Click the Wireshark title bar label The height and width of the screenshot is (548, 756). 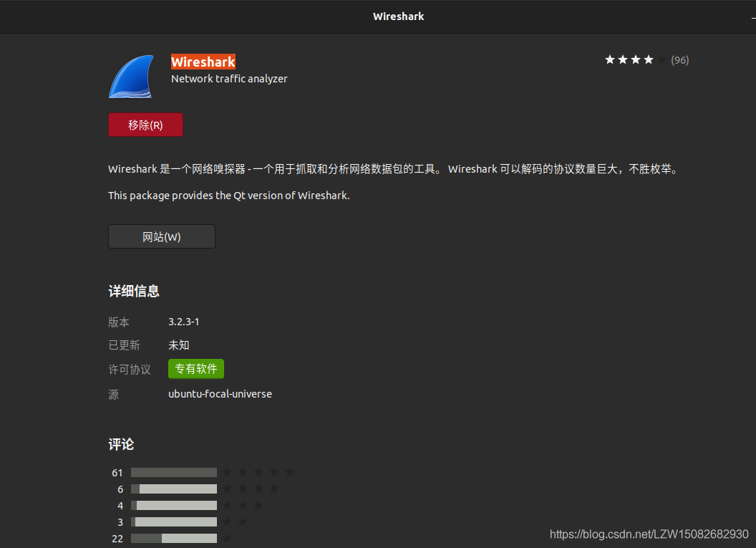pos(398,16)
